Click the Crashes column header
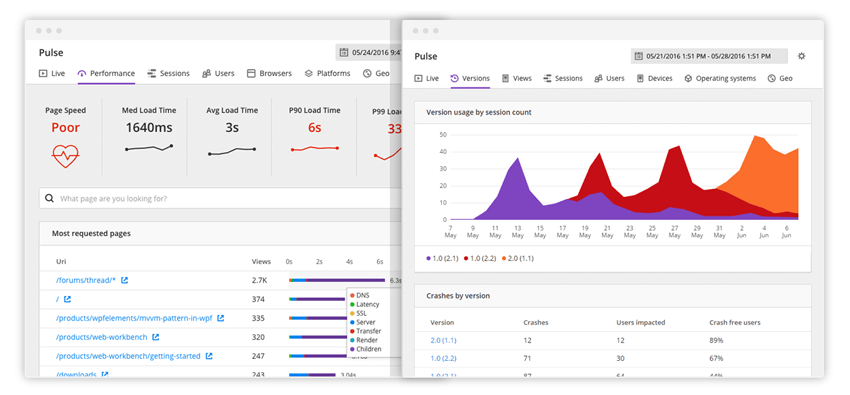The width and height of the screenshot is (850, 395). [536, 322]
